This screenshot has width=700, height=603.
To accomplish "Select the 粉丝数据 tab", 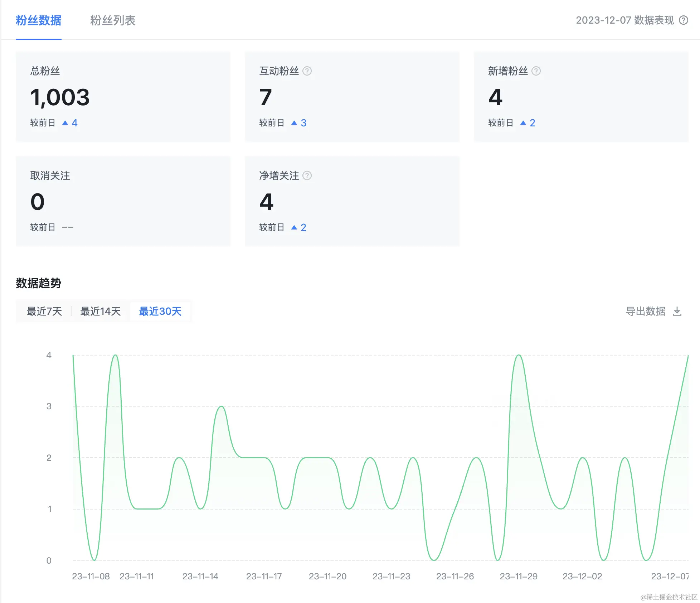I will (39, 20).
